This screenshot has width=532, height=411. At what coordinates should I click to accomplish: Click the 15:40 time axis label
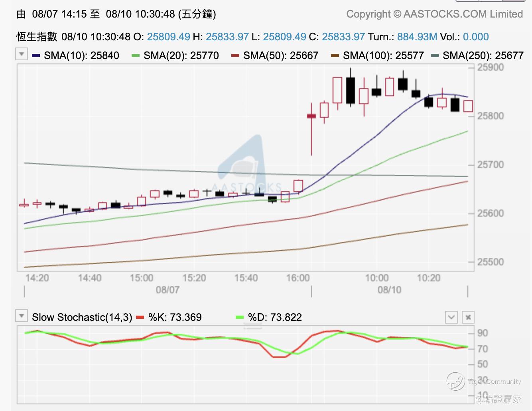(246, 278)
